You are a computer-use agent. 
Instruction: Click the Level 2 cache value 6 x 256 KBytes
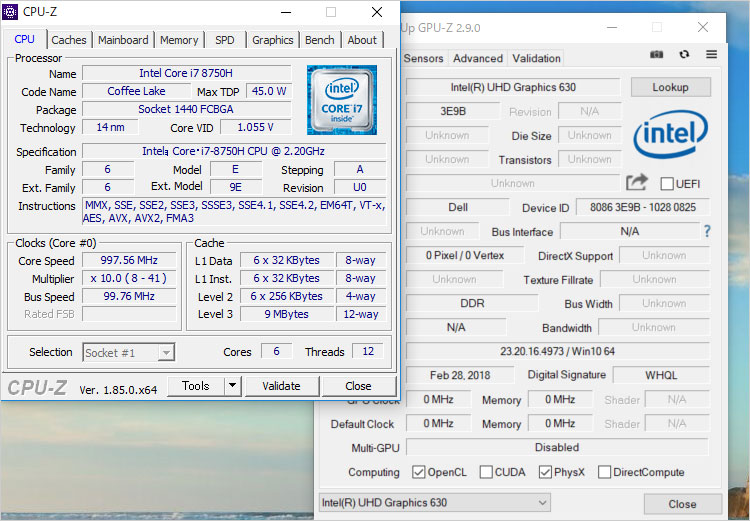(287, 297)
